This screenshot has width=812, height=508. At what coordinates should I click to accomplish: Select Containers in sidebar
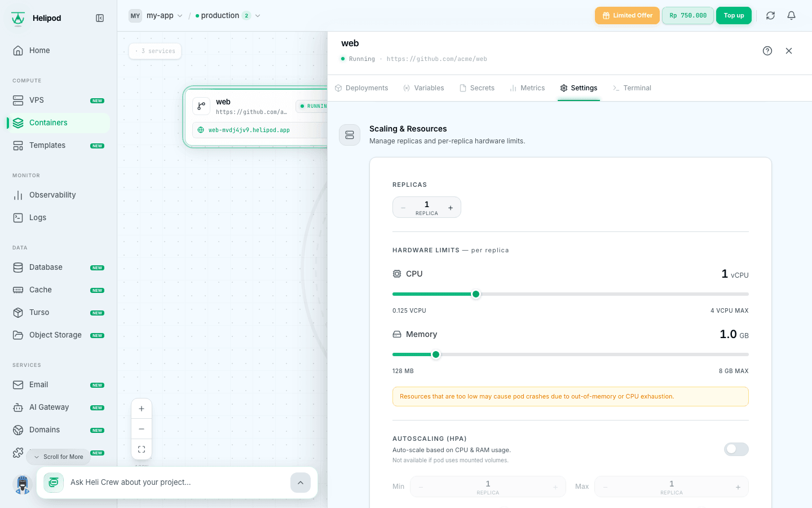pyautogui.click(x=58, y=122)
